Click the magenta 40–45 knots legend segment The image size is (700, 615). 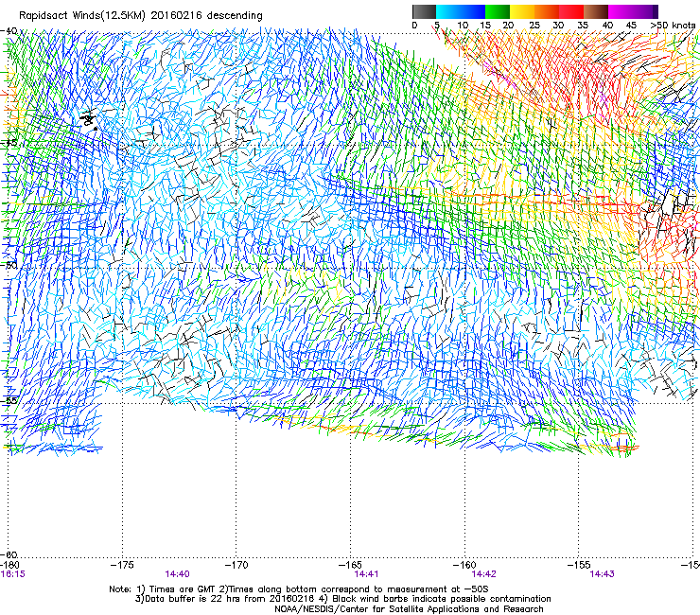tap(621, 11)
